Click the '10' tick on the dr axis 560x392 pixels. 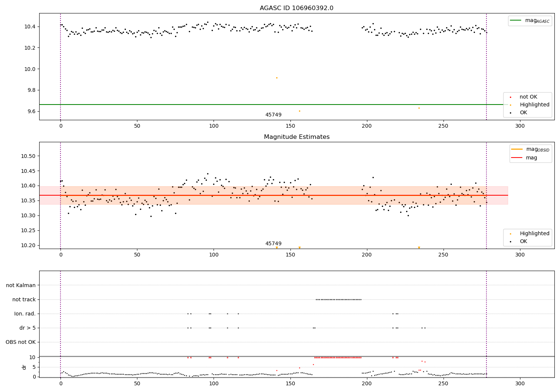(x=32, y=357)
